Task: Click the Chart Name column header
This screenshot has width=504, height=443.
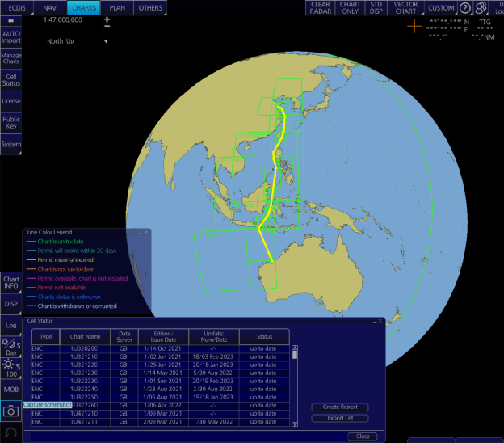Action: (85, 336)
